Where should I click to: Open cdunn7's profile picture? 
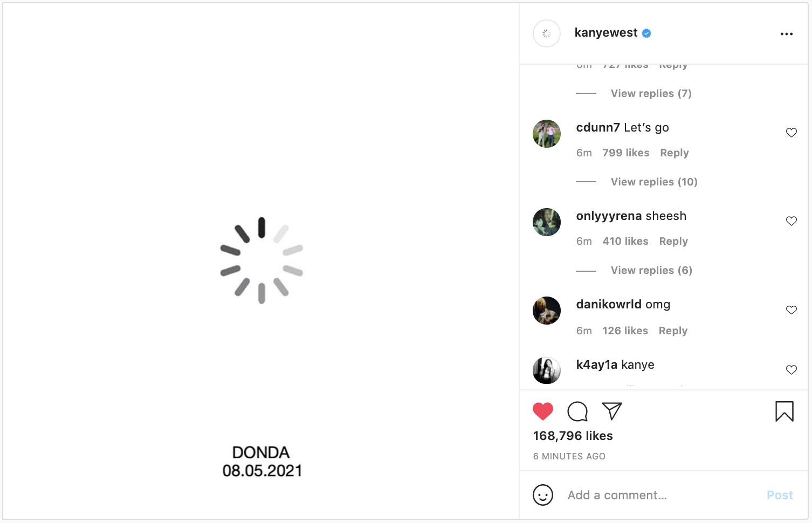point(547,134)
